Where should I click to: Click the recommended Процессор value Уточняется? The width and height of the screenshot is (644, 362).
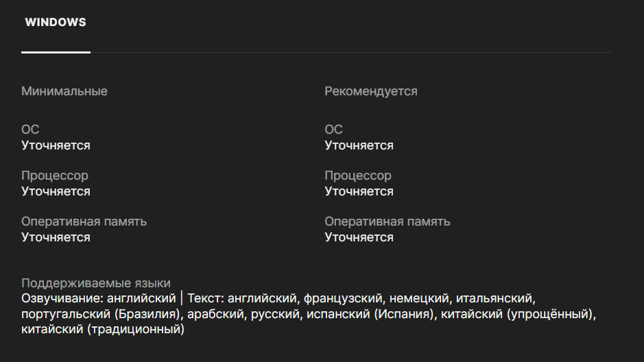[x=359, y=191]
